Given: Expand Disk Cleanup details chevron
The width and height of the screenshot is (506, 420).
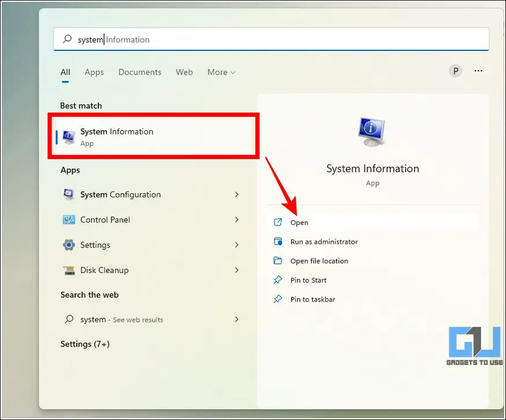Looking at the screenshot, I should pos(237,270).
